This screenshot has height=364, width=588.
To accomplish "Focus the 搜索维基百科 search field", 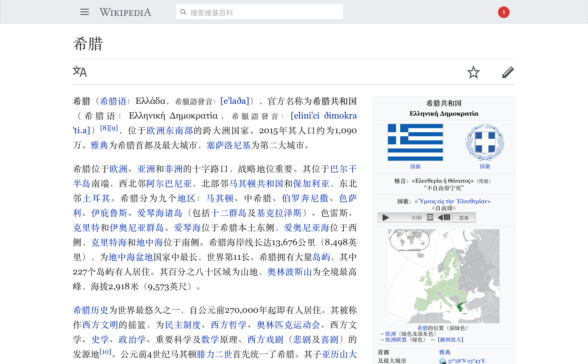I will pyautogui.click(x=259, y=12).
